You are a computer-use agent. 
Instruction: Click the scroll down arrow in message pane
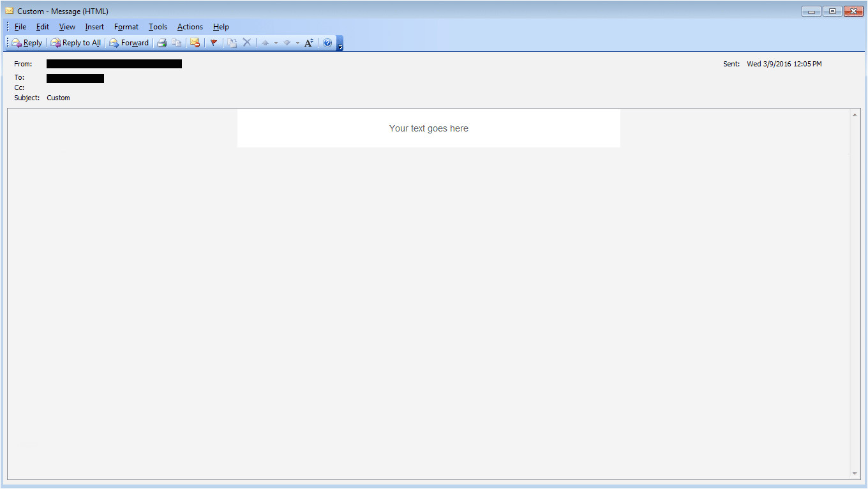click(x=855, y=474)
